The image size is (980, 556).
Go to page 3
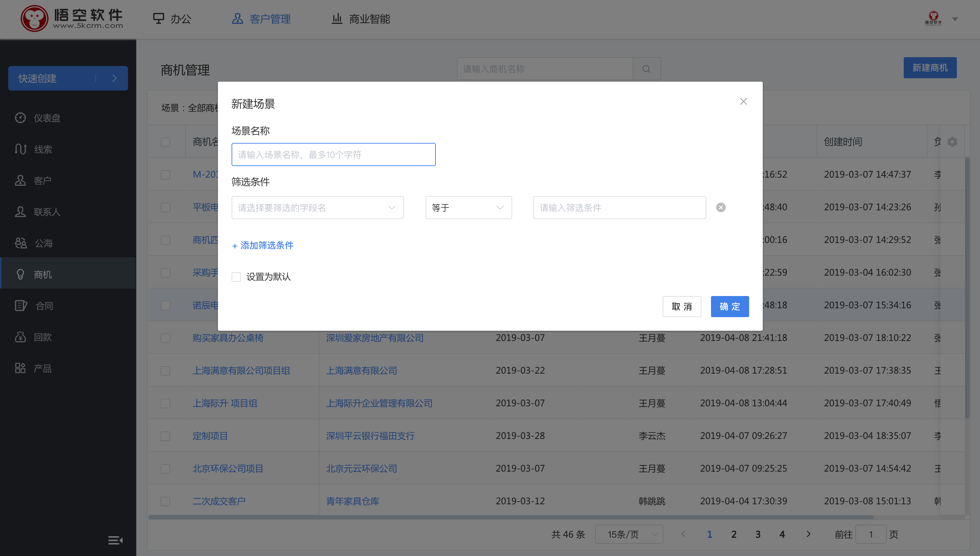click(758, 534)
